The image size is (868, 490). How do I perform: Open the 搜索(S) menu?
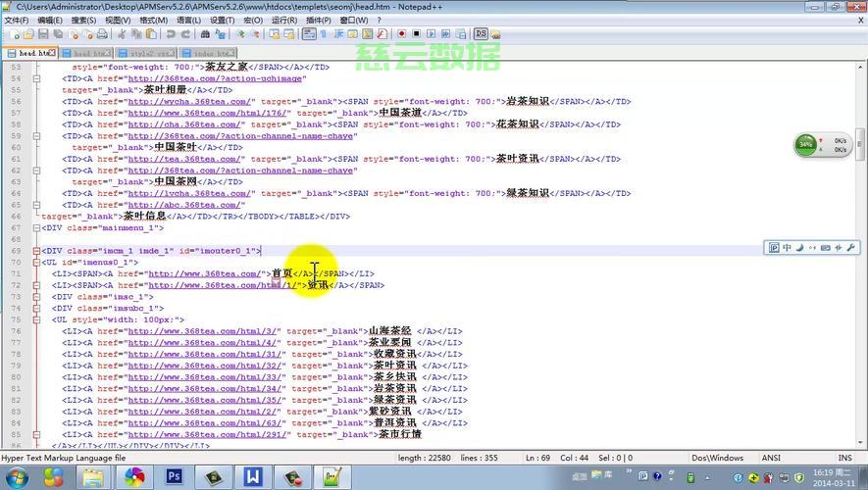[83, 20]
